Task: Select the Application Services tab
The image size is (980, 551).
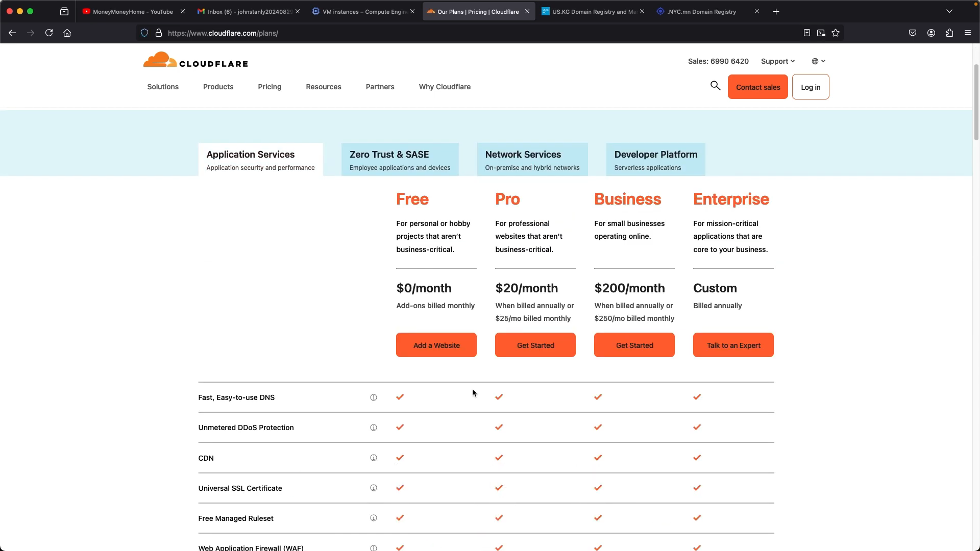Action: [x=260, y=160]
